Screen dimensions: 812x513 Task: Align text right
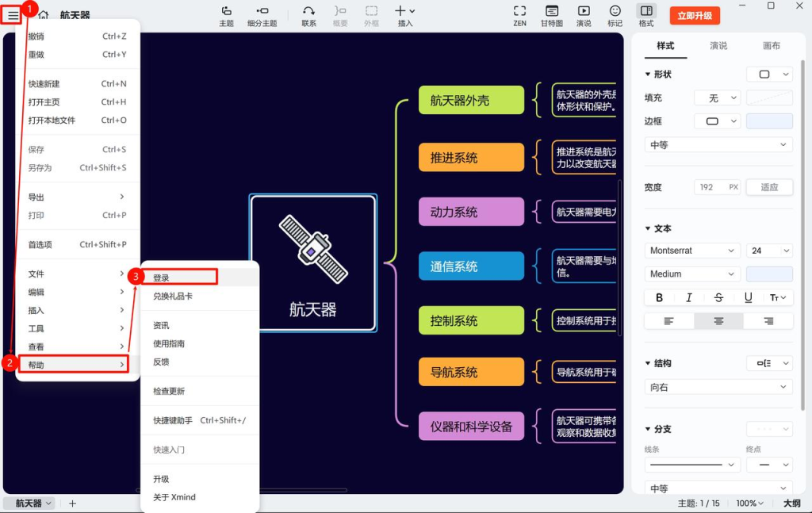coord(768,321)
